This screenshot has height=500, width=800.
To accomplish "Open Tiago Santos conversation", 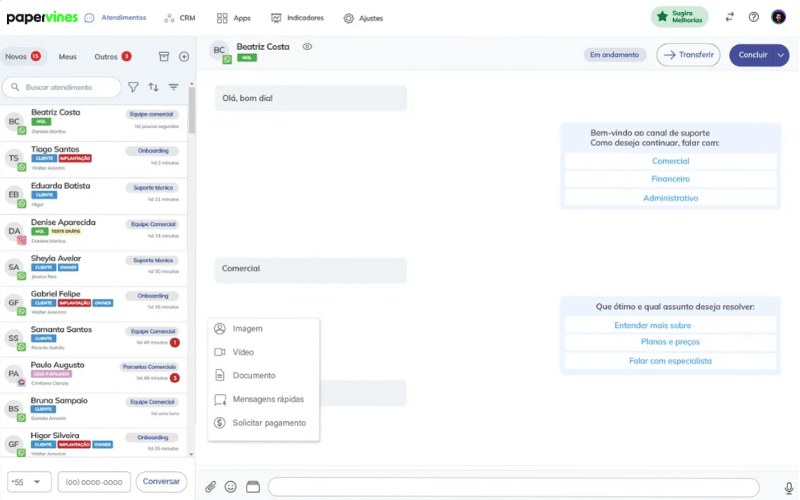I will tap(94, 159).
